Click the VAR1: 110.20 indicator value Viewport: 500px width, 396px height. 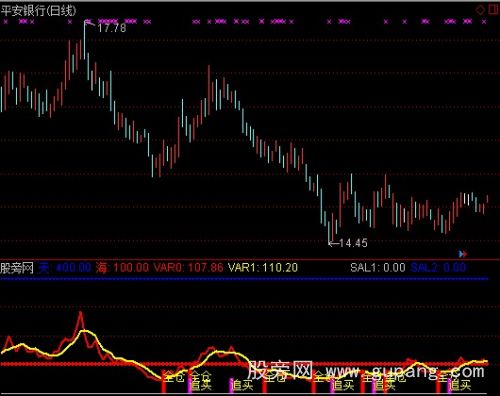tap(263, 268)
